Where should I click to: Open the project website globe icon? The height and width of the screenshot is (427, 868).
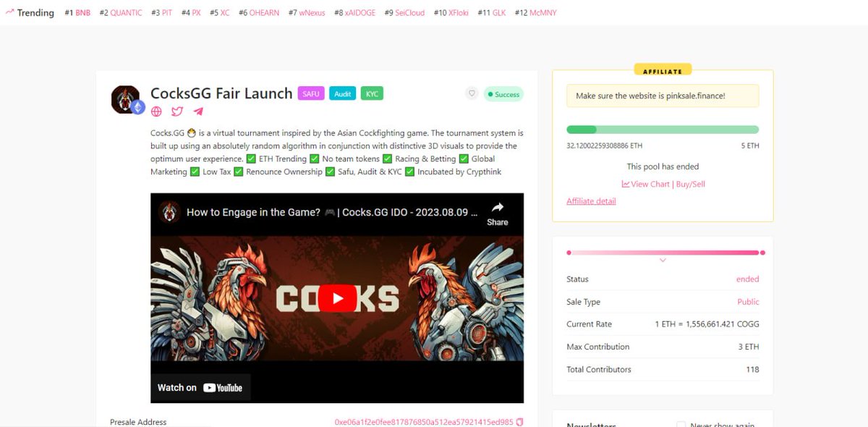(x=156, y=111)
